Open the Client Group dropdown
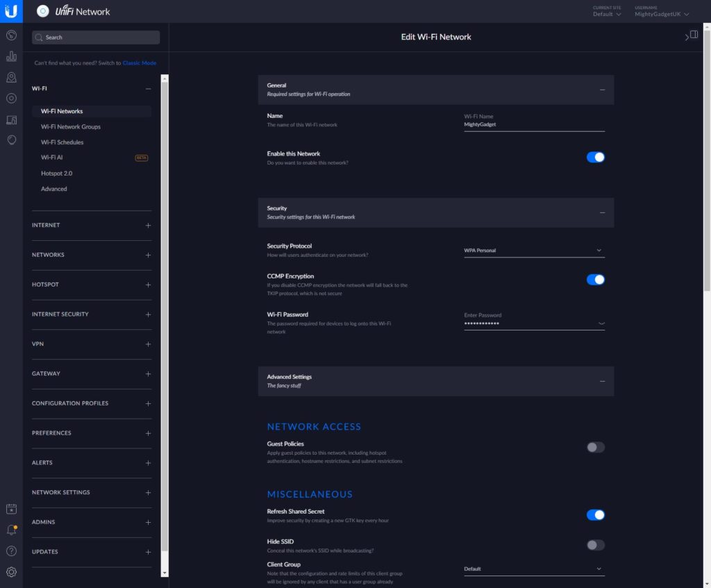Viewport: 711px width, 588px height. click(x=534, y=569)
